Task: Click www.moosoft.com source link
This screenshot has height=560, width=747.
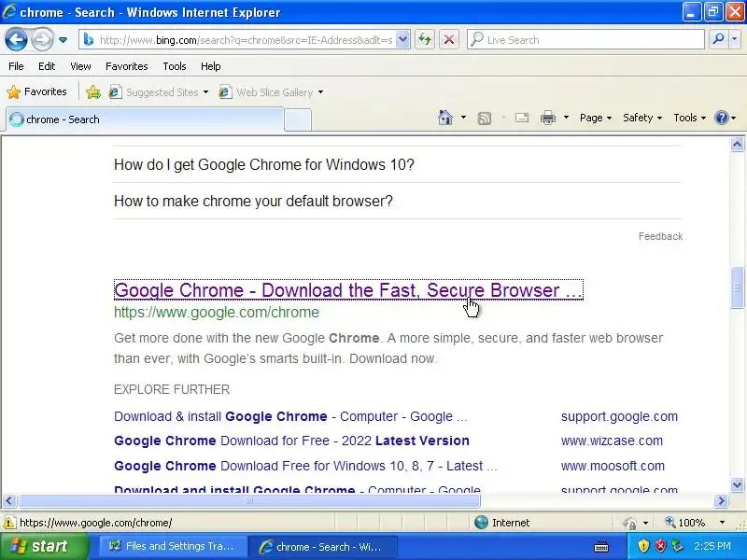Action: pos(613,466)
